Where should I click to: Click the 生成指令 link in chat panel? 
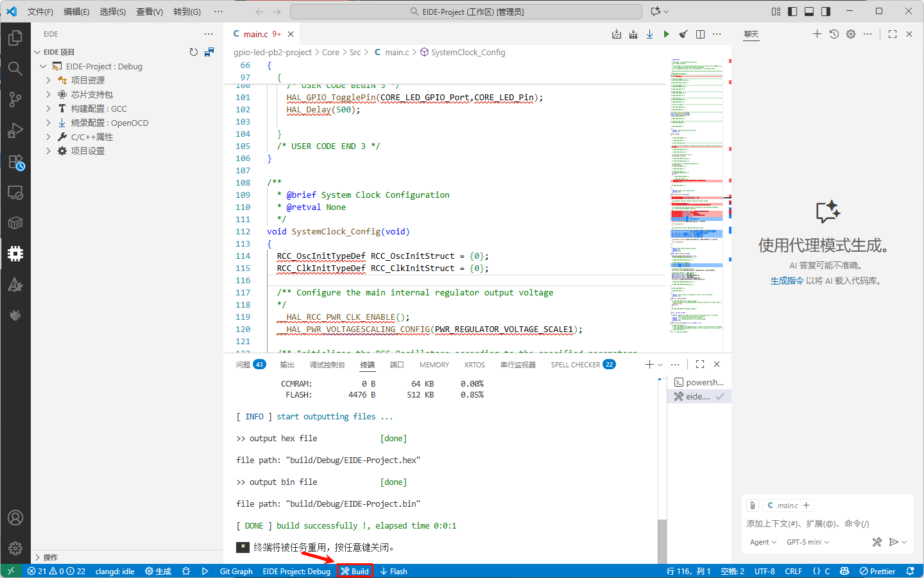tap(787, 281)
